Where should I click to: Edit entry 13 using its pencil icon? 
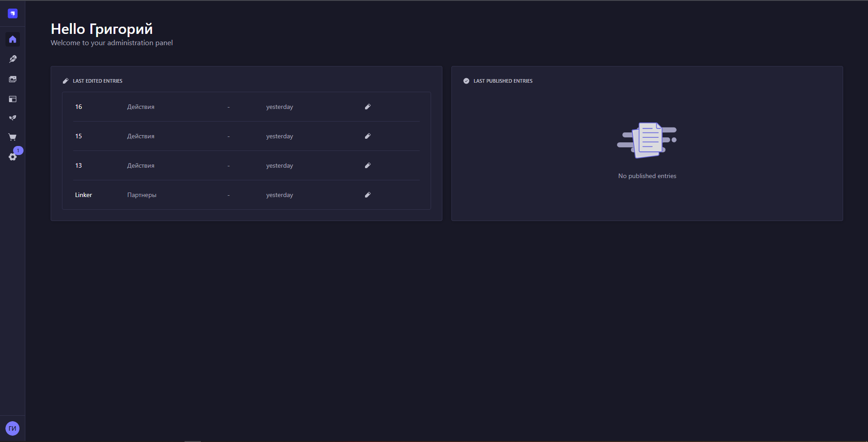point(368,165)
